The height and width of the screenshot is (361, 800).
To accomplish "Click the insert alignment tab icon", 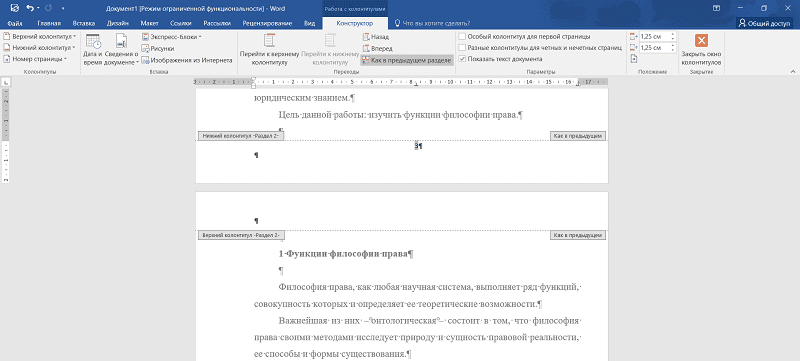I will pyautogui.click(x=634, y=59).
